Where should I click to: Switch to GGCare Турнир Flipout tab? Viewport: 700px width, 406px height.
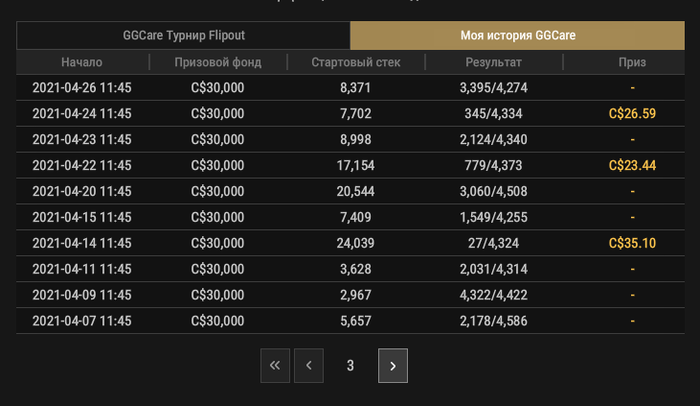click(183, 35)
